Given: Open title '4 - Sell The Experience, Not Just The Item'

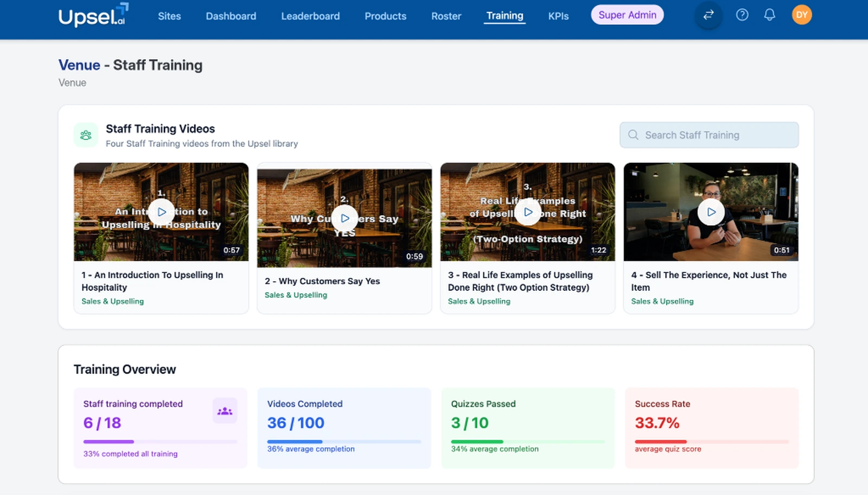Looking at the screenshot, I should 709,281.
